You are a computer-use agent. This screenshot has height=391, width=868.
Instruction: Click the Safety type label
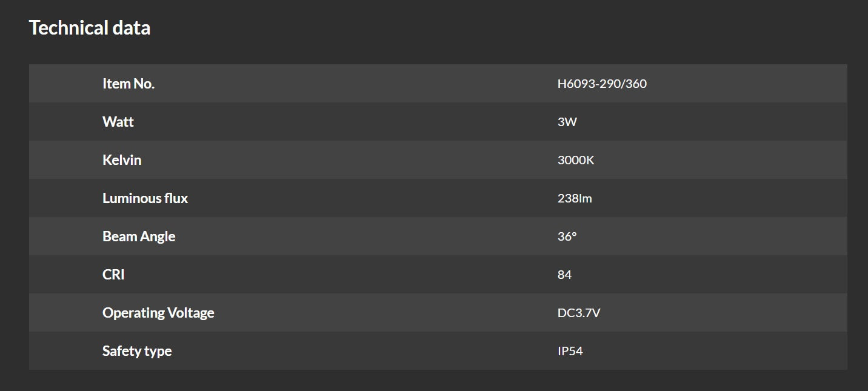[137, 351]
